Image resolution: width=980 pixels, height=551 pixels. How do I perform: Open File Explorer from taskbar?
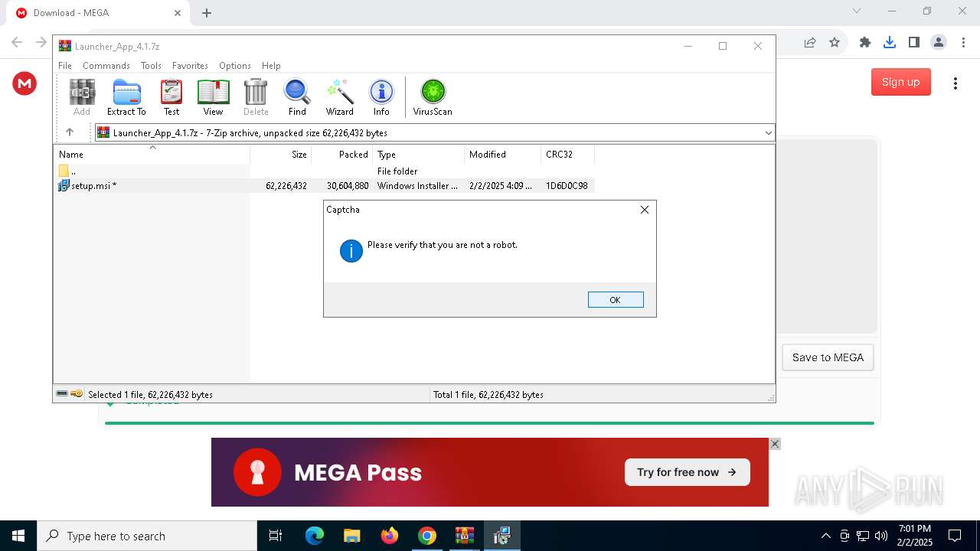pos(351,536)
